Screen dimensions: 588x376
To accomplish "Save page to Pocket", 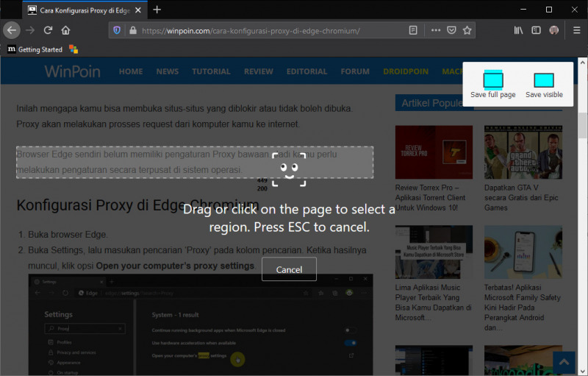I will tap(451, 30).
